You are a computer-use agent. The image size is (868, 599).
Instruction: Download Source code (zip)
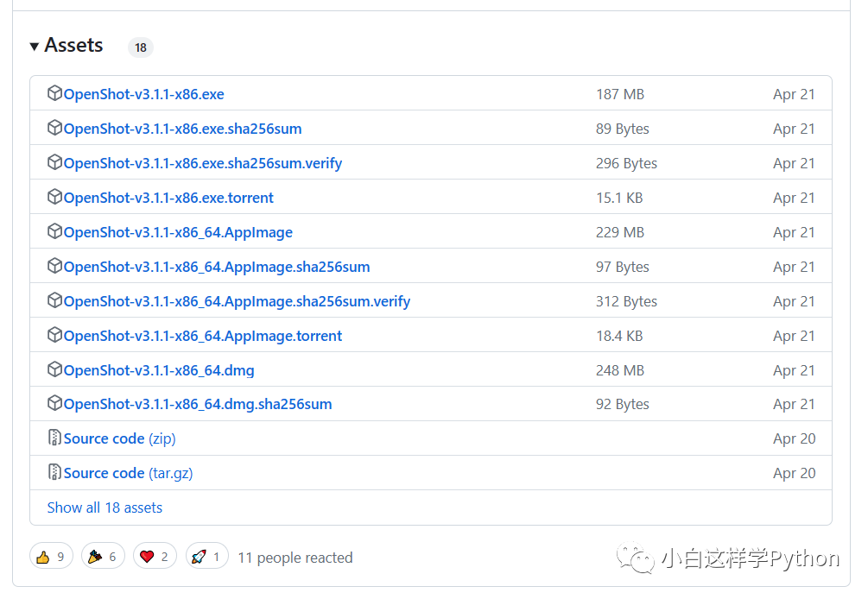click(119, 438)
